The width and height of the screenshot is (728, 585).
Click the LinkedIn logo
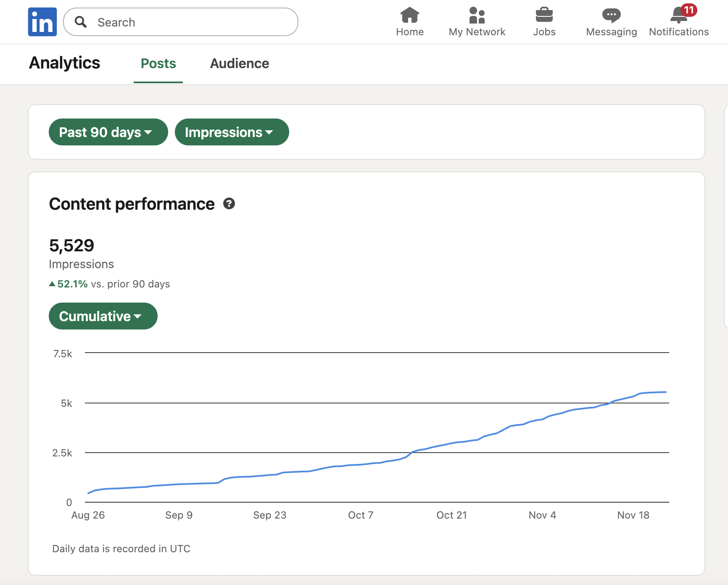pos(42,22)
